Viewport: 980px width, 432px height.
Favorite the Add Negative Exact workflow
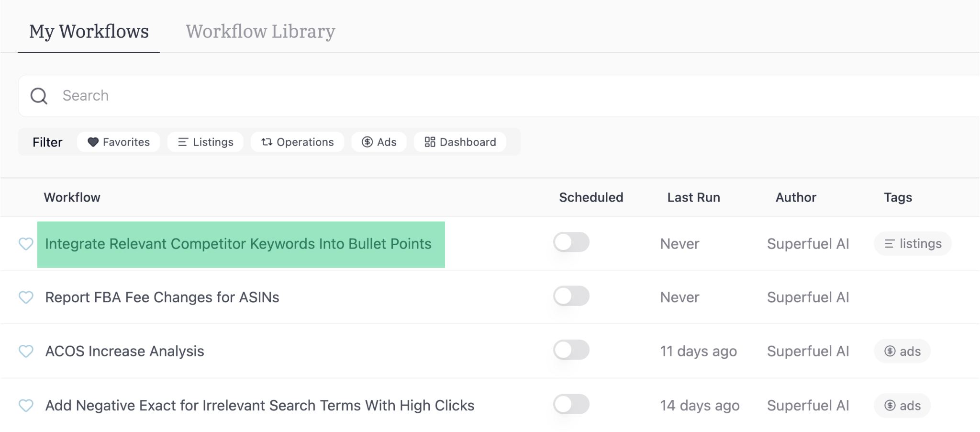[x=26, y=406]
